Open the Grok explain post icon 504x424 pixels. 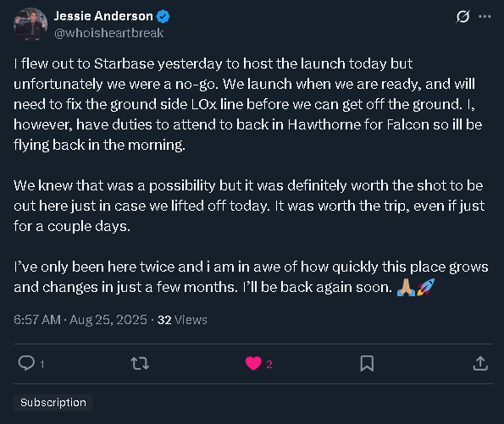[462, 17]
